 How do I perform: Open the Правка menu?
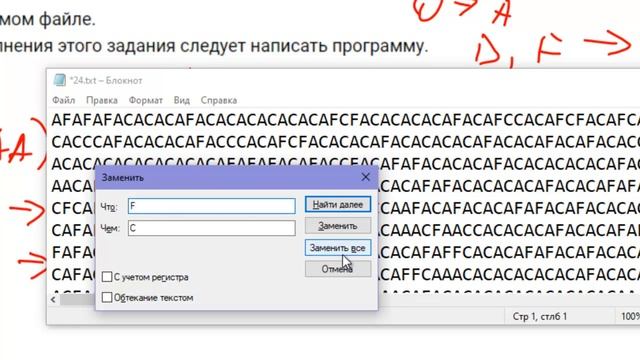click(x=102, y=100)
